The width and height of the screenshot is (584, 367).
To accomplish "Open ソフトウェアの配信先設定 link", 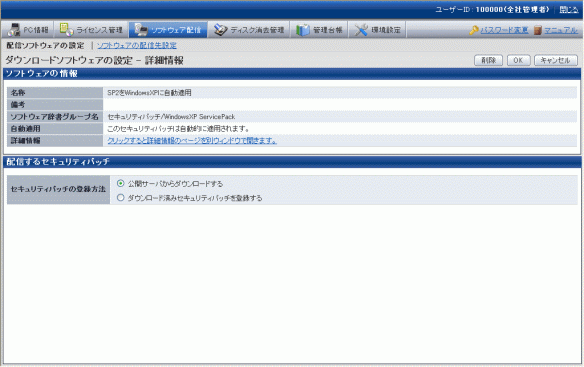I will pyautogui.click(x=137, y=45).
